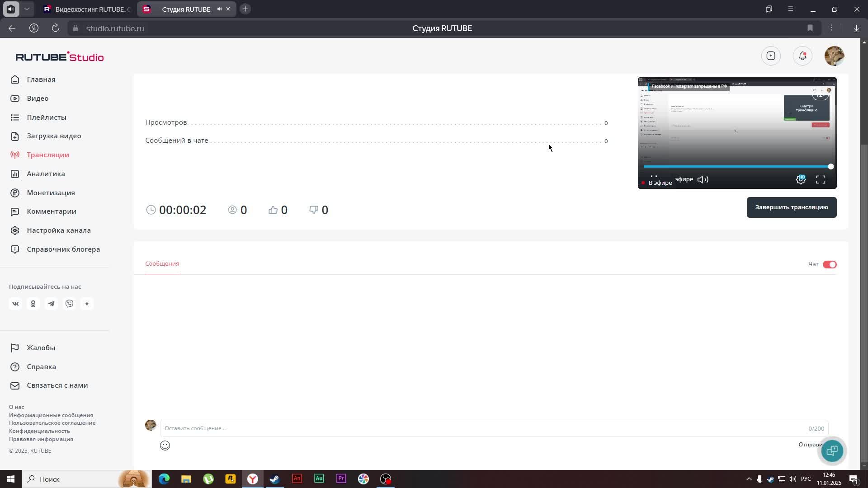Open Справочник блогера guide

[63, 249]
